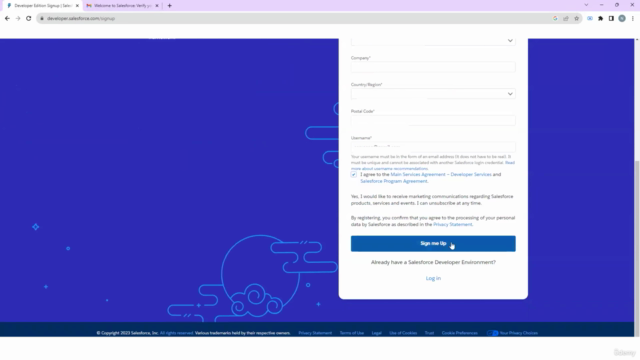Reload the signup page

(29, 18)
